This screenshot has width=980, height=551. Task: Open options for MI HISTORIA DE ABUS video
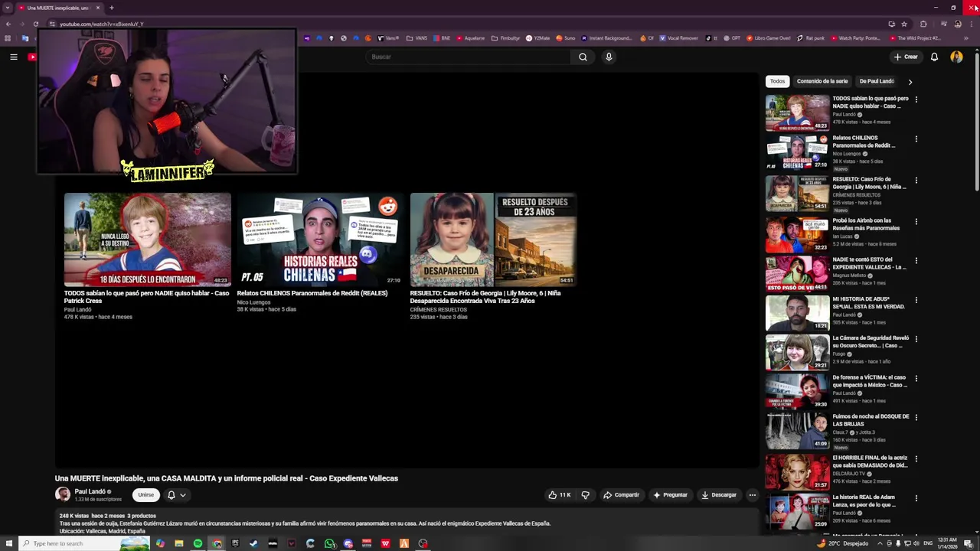[x=916, y=300]
